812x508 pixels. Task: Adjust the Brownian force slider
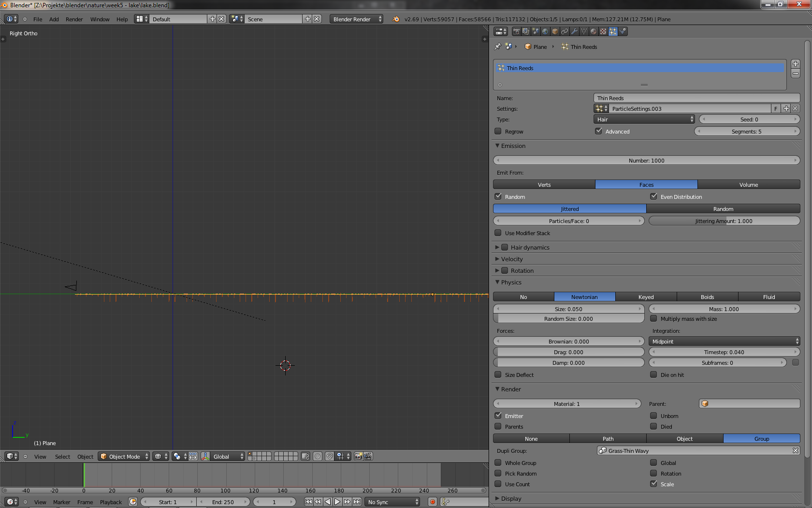coord(568,341)
